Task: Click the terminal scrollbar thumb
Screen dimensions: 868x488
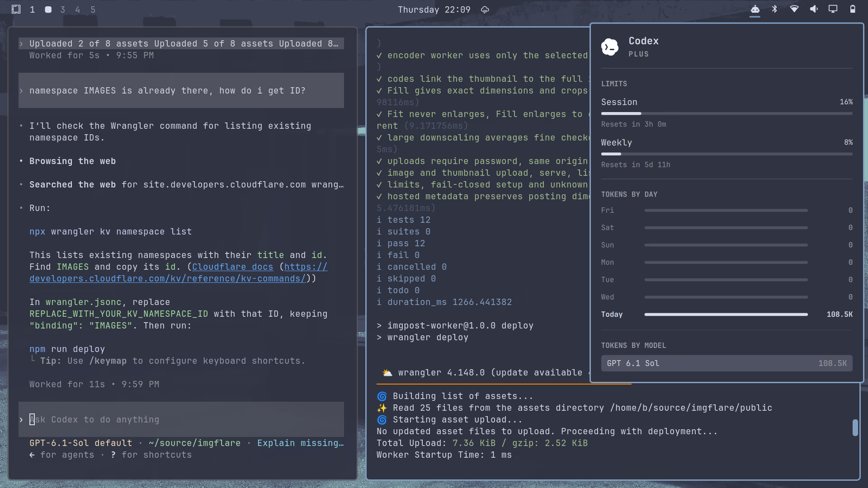Action: point(855,427)
